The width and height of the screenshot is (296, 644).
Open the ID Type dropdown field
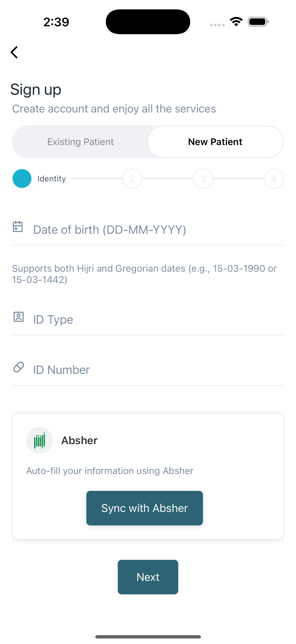point(148,320)
